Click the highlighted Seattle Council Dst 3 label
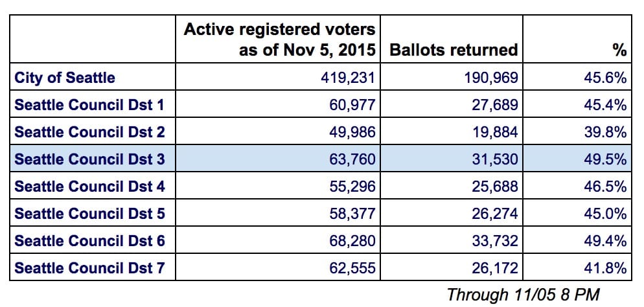The width and height of the screenshot is (644, 307). tap(89, 159)
